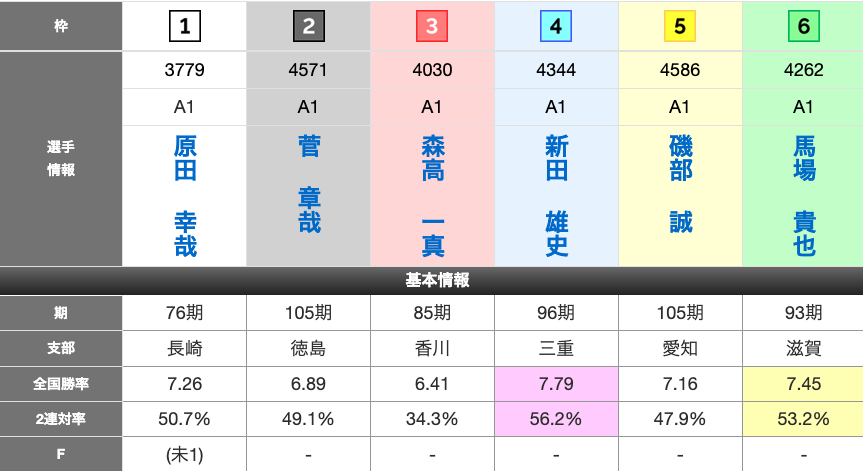Click the 全国勝率 row header
Image resolution: width=863 pixels, height=471 pixels.
(62, 384)
